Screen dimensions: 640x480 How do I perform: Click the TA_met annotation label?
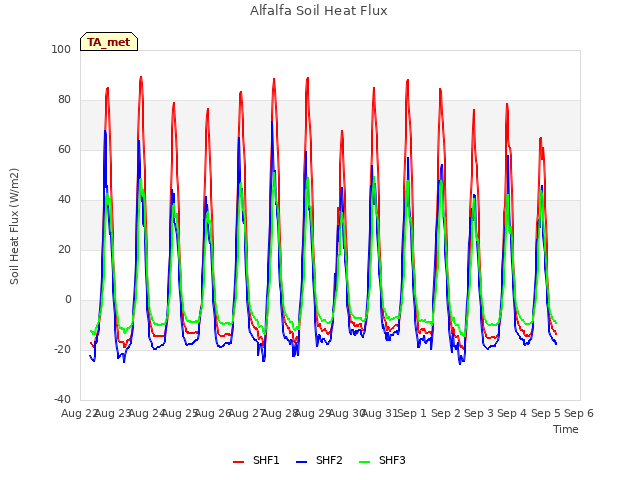(109, 42)
